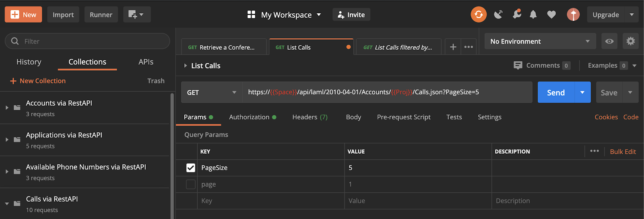Open the Runner

click(x=101, y=15)
